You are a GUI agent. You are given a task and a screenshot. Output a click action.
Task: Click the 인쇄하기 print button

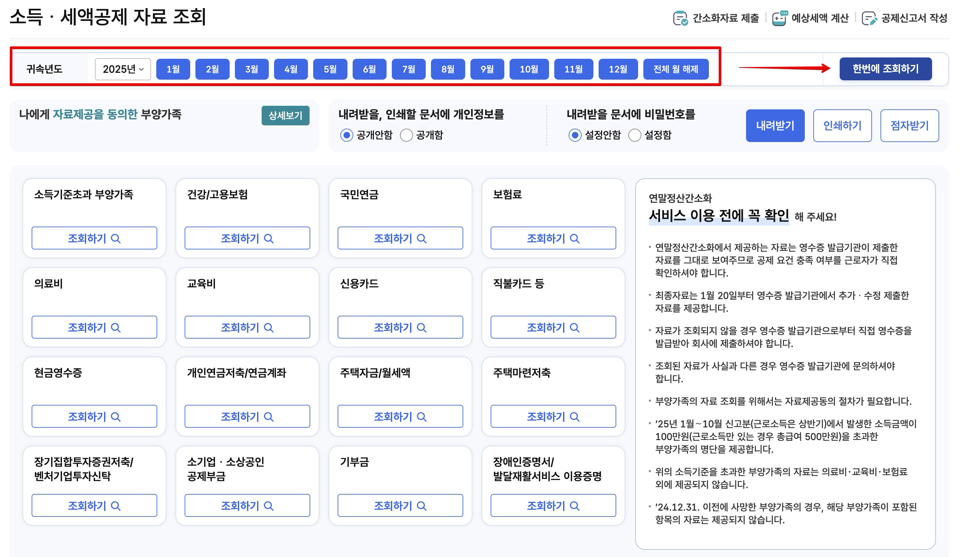pos(842,125)
